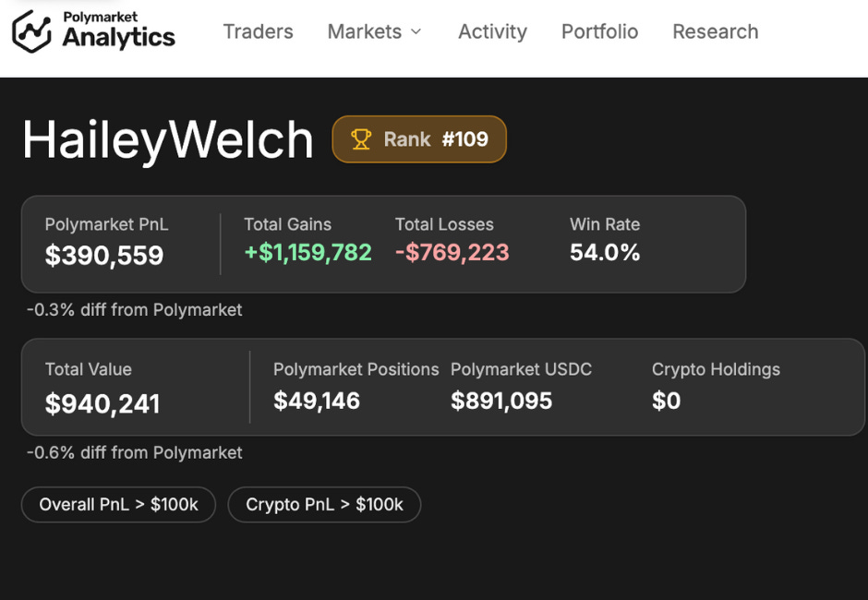The height and width of the screenshot is (600, 868).
Task: Open the Markets menu
Action: pyautogui.click(x=374, y=31)
